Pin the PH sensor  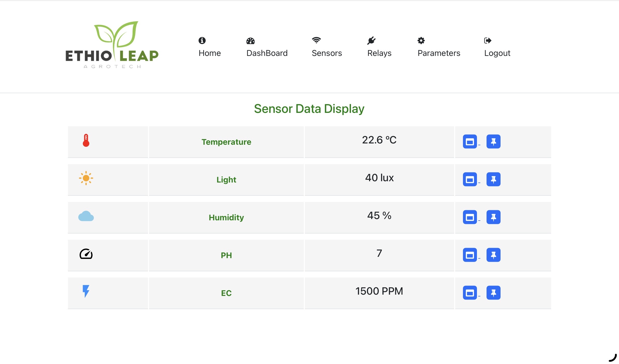pyautogui.click(x=494, y=255)
